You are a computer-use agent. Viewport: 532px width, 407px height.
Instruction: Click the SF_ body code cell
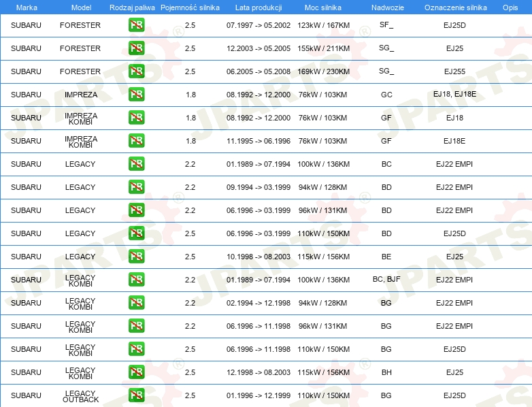(386, 25)
